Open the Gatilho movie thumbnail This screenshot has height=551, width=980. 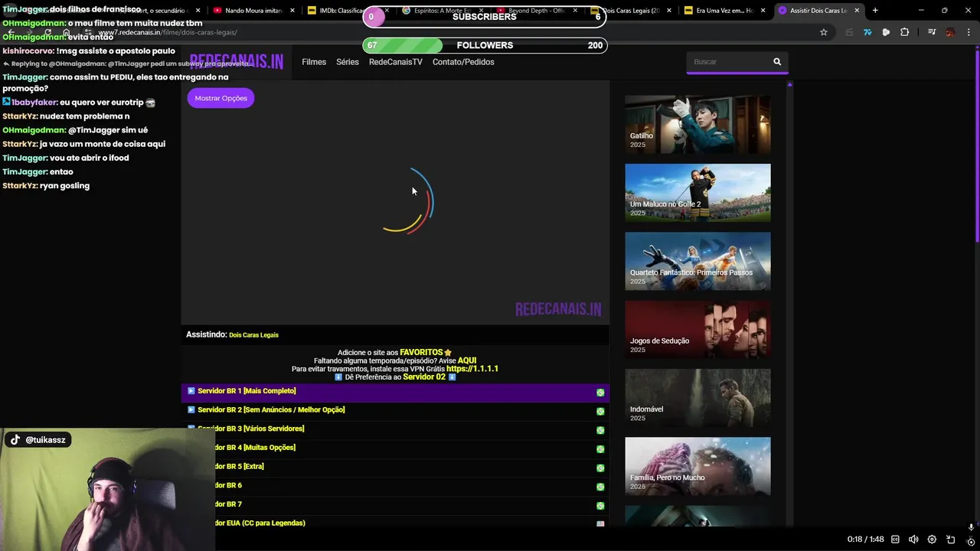click(x=697, y=124)
